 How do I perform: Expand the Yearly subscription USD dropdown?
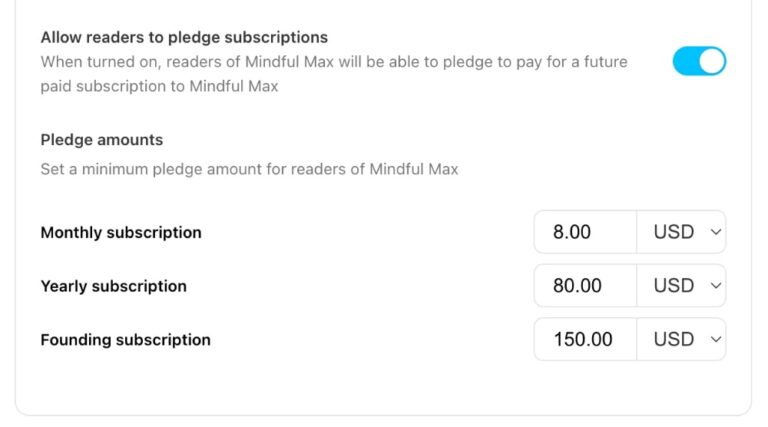coord(682,286)
